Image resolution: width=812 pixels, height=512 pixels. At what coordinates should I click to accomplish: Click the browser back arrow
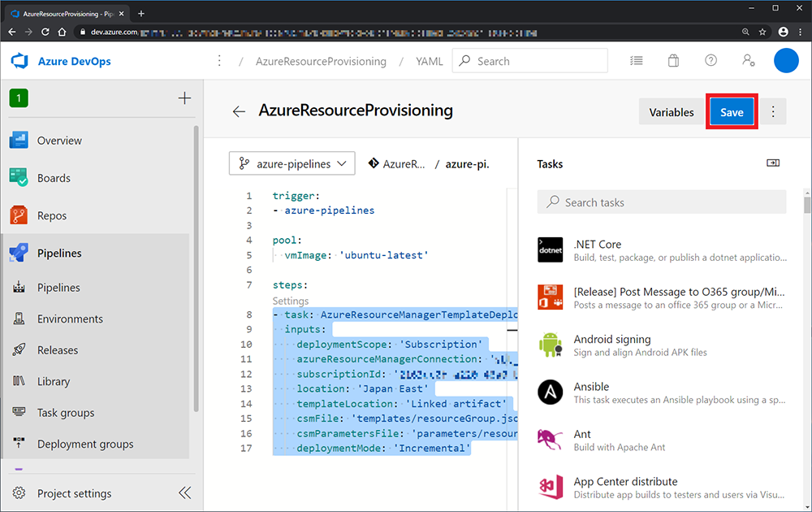pos(12,33)
